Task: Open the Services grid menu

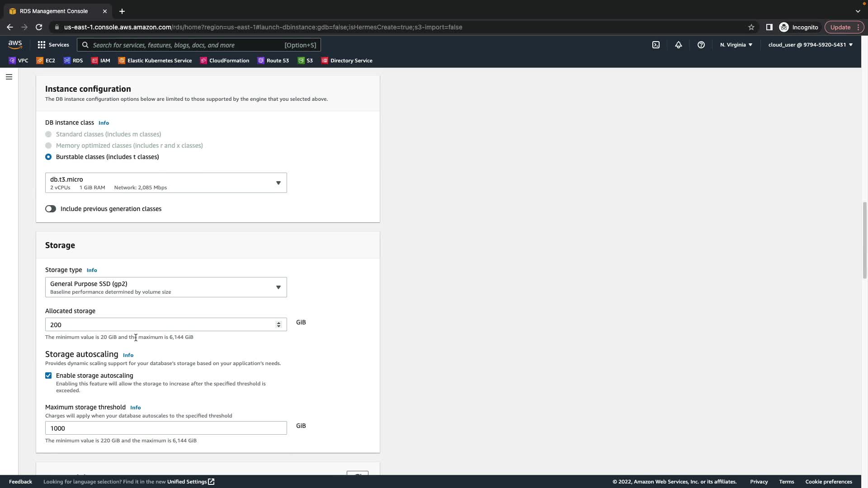Action: point(53,45)
